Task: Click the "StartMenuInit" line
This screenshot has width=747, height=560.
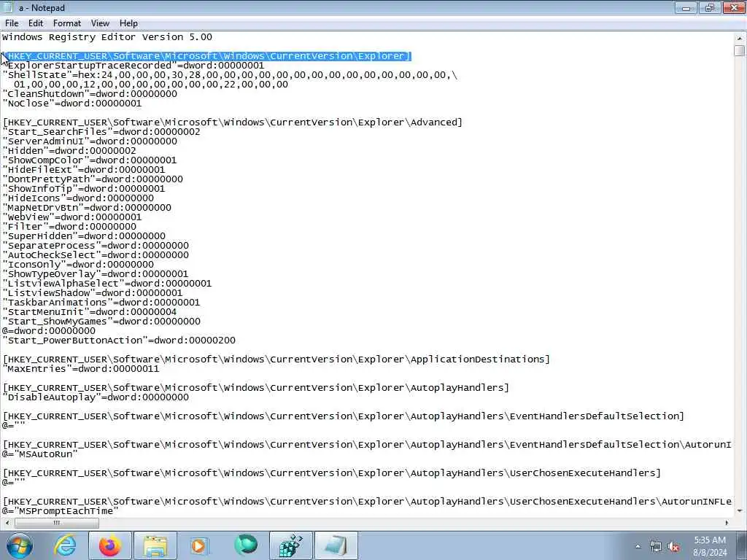Action: pos(90,312)
